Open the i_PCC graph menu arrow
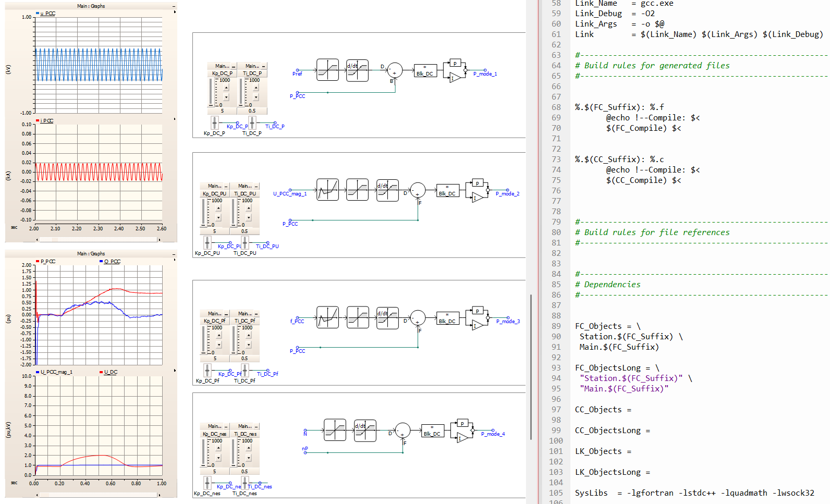Screen dimensions: 830x504 click(175, 119)
